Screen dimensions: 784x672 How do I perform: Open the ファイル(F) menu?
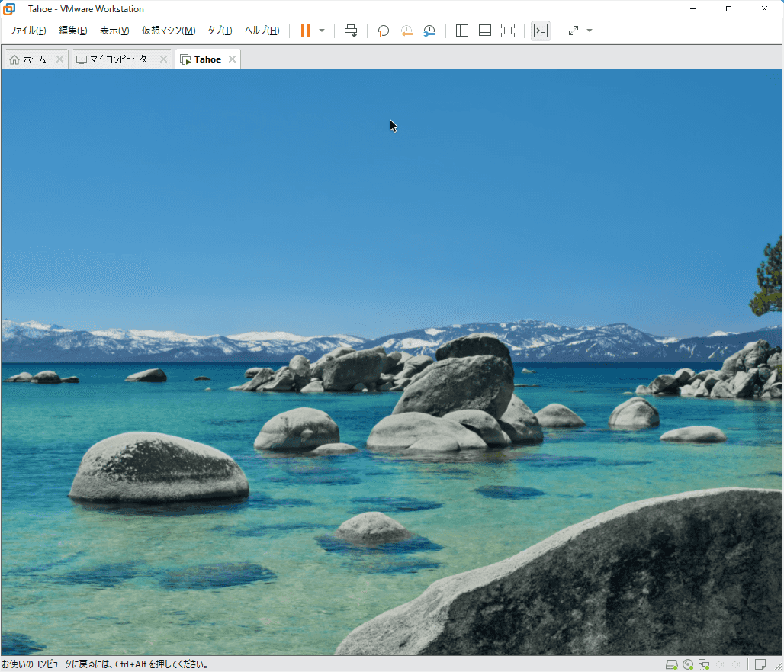click(x=27, y=31)
